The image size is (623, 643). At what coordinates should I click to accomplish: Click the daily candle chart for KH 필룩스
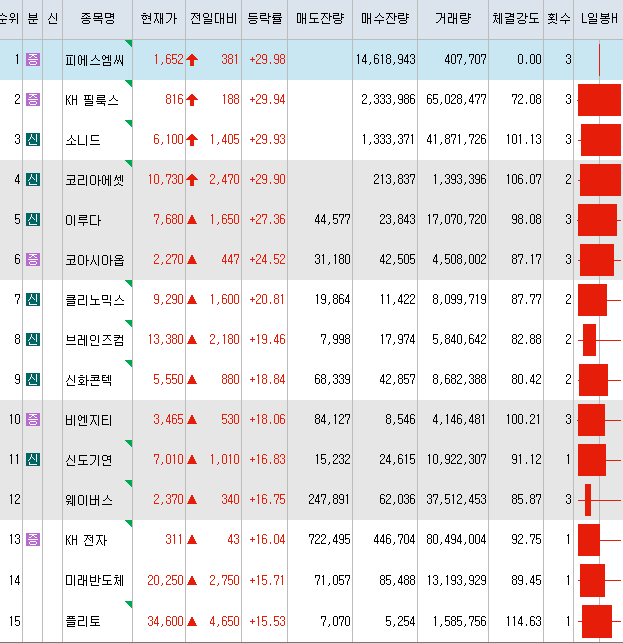click(599, 100)
